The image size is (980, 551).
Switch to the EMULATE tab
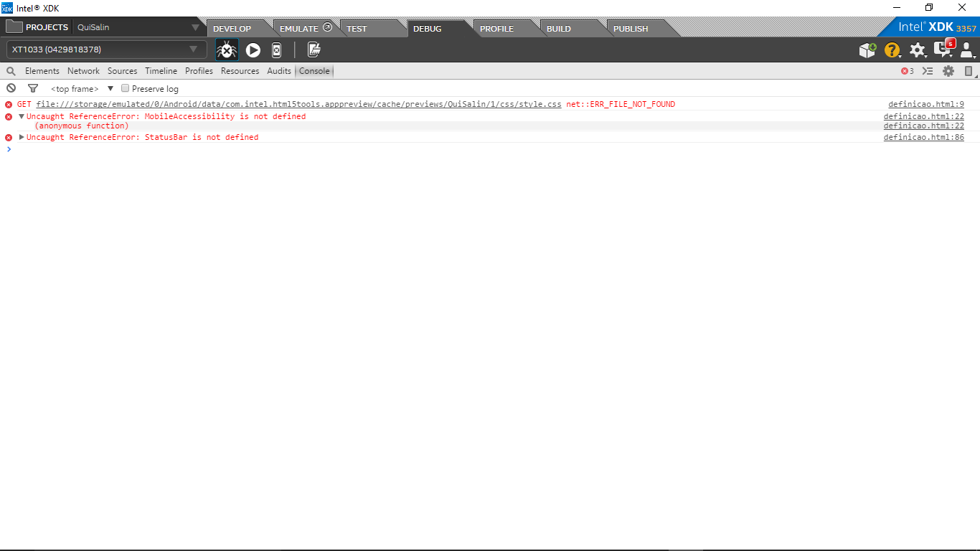click(x=299, y=29)
